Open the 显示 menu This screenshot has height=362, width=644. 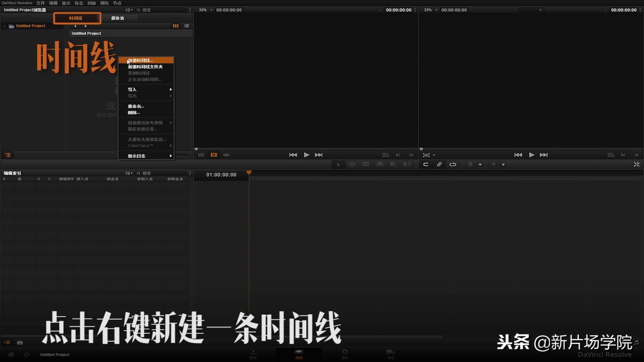pos(66,3)
